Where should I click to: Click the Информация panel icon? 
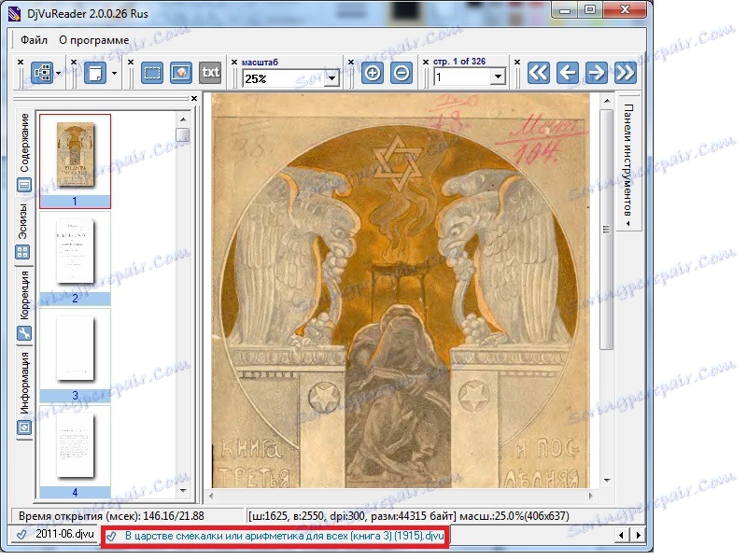pos(24,427)
